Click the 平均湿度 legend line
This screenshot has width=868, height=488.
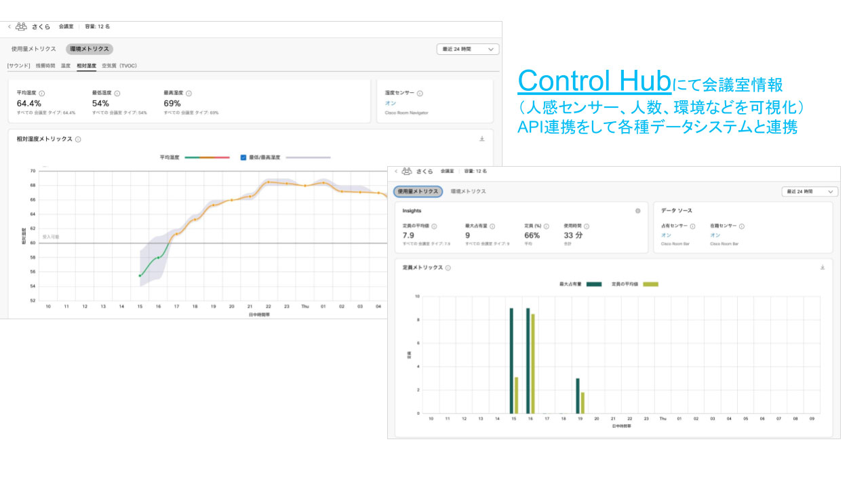click(207, 157)
